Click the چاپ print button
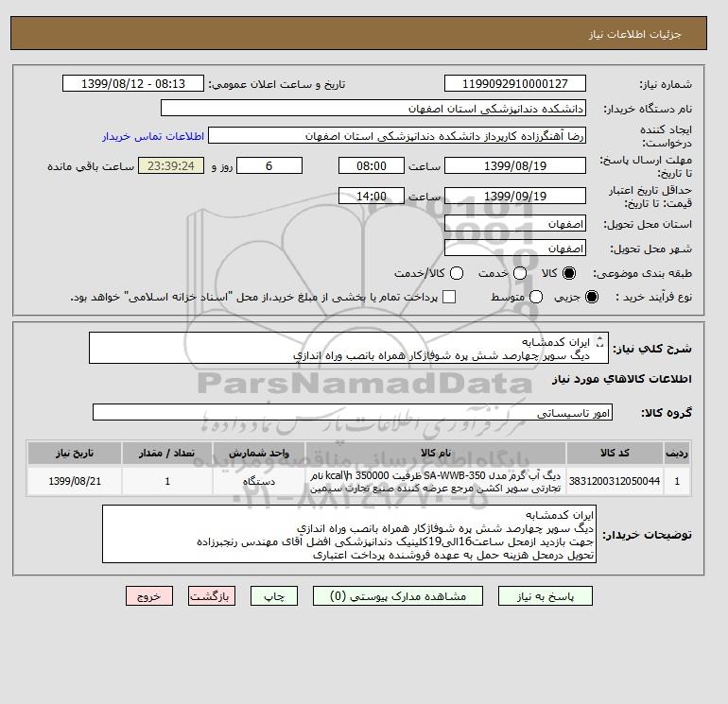Image resolution: width=728 pixels, height=704 pixels. click(x=274, y=596)
